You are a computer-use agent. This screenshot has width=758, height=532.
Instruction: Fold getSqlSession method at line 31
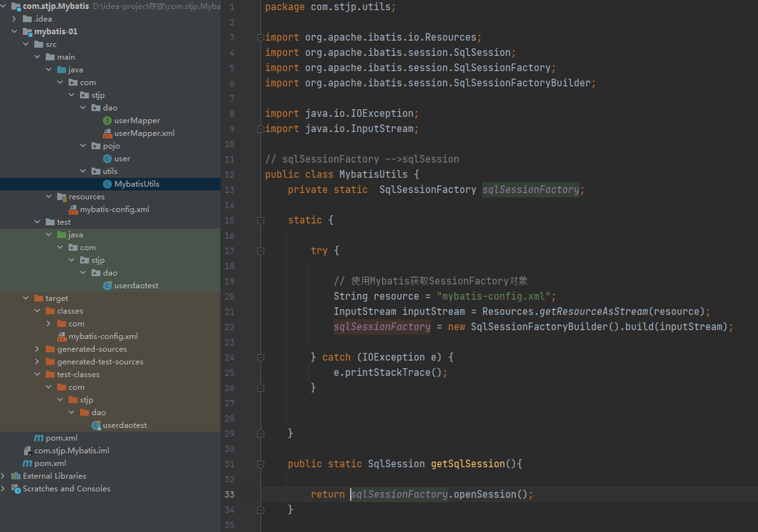pos(261,464)
